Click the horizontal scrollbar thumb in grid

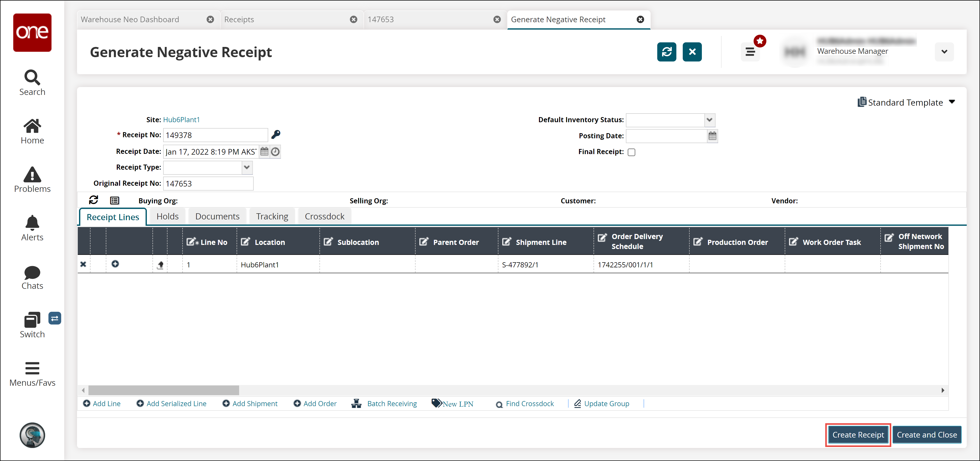tap(164, 390)
